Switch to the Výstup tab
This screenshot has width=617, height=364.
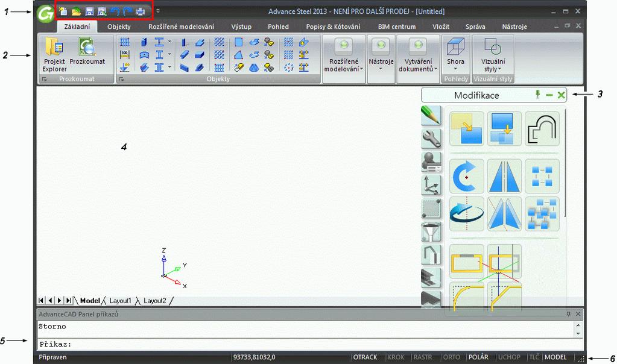pyautogui.click(x=241, y=27)
